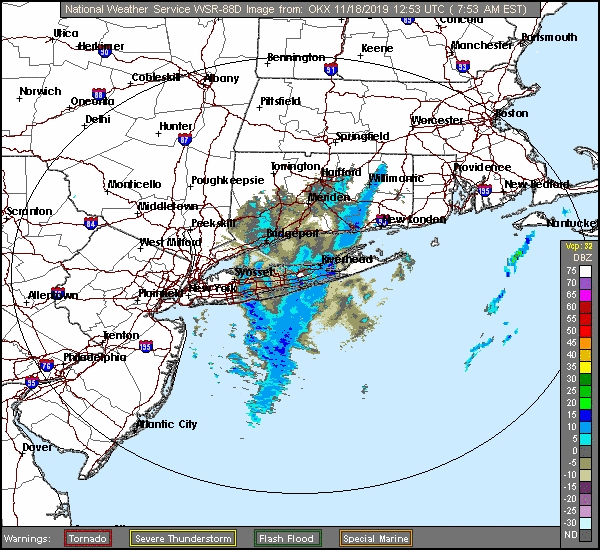Screen dimensions: 600x550
Task: Click the I-76 shield by Philadelphia
Action: pos(45,366)
